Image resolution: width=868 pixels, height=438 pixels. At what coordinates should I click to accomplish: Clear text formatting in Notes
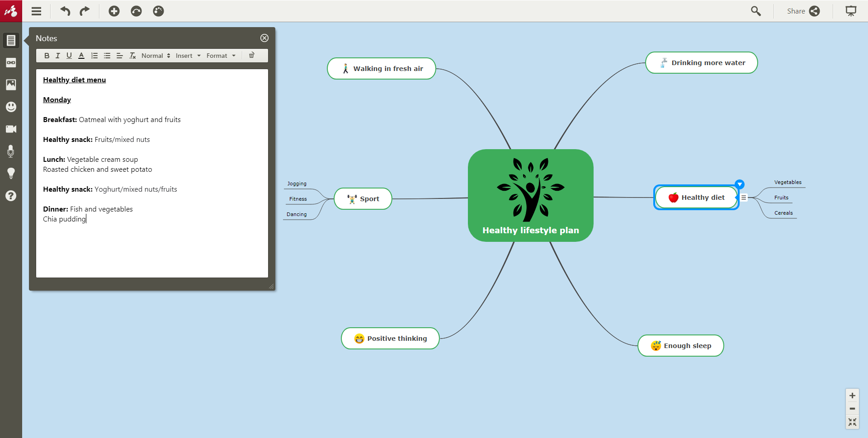[x=132, y=56]
